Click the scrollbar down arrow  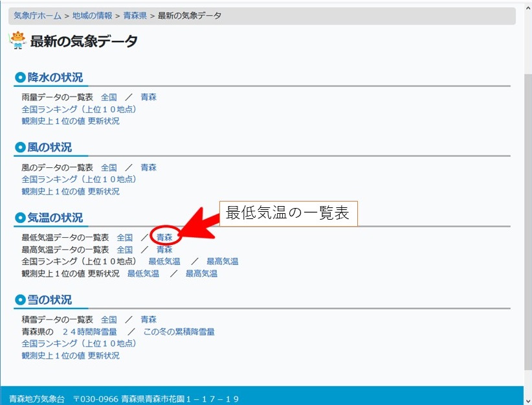point(528,401)
